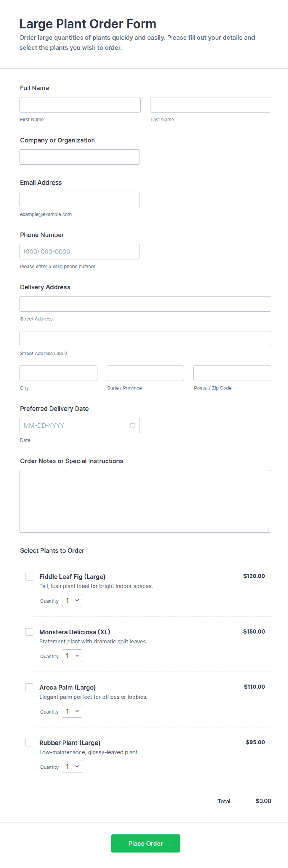Viewport: 288px width, 868px height.
Task: Grab the textarea resize handle corner
Action: point(268,529)
